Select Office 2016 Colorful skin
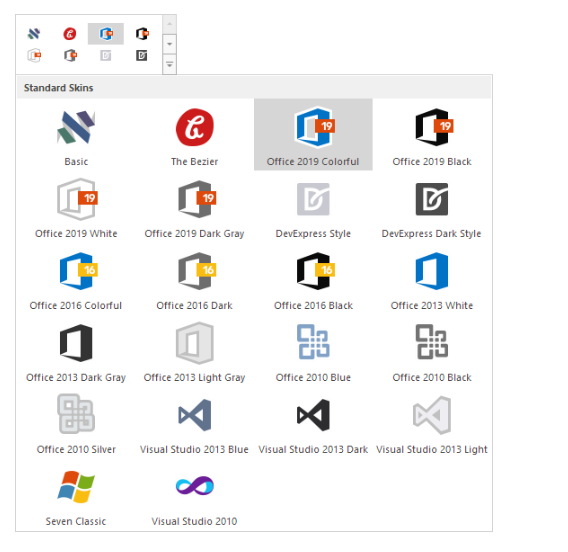The height and width of the screenshot is (552, 568). [76, 279]
